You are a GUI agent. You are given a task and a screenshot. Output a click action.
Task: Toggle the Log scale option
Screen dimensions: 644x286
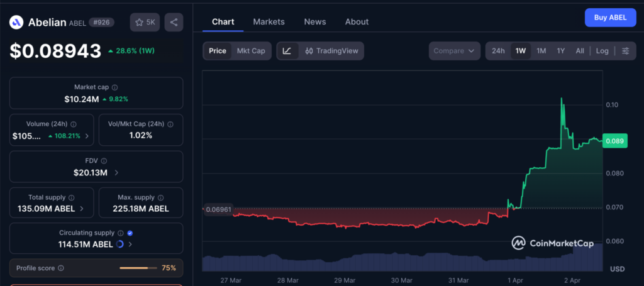(x=602, y=51)
